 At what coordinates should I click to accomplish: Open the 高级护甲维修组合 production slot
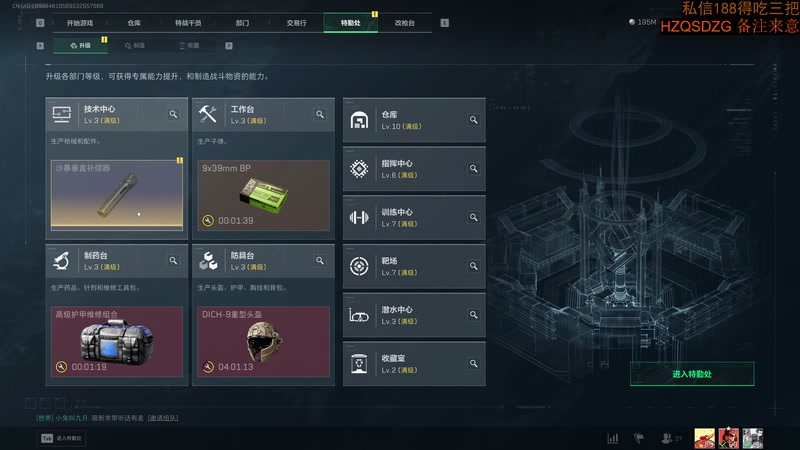117,341
